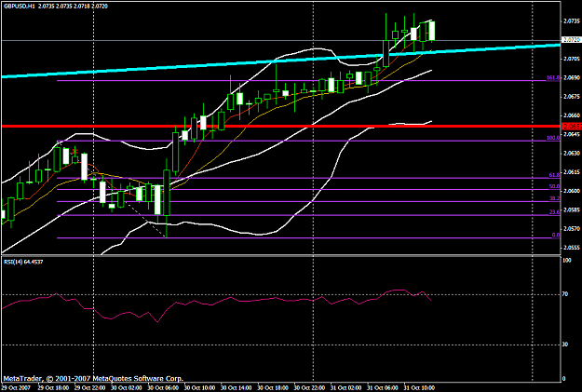Click the 30 Oct 18:00 time label
582x392 pixels.
pyautogui.click(x=273, y=388)
